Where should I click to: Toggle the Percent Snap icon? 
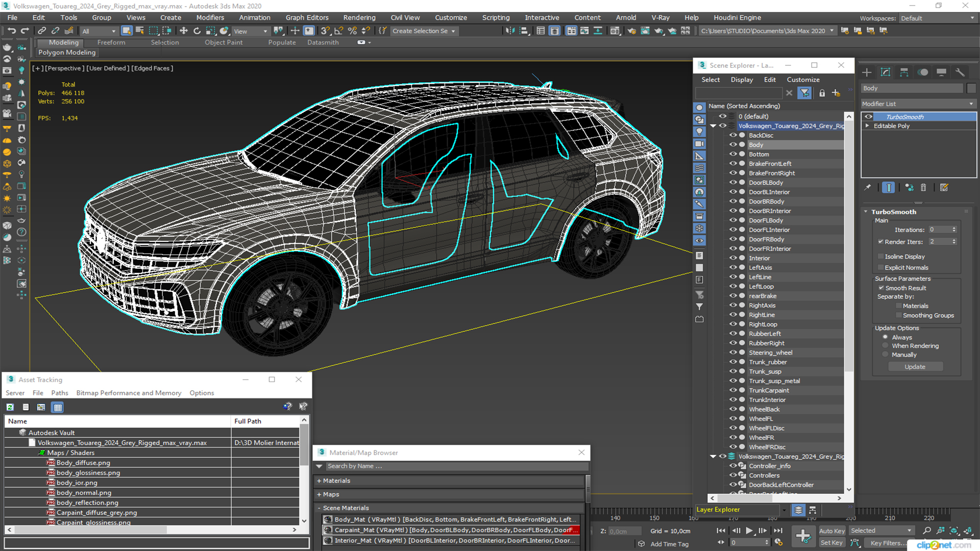point(352,31)
